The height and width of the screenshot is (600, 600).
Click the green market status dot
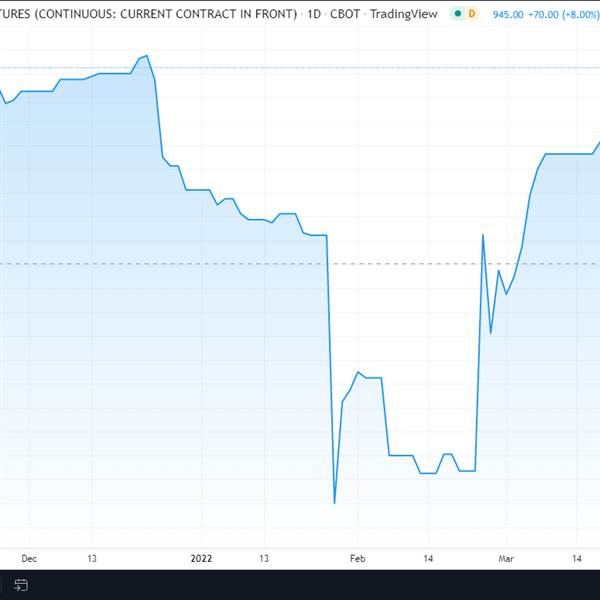click(x=458, y=14)
